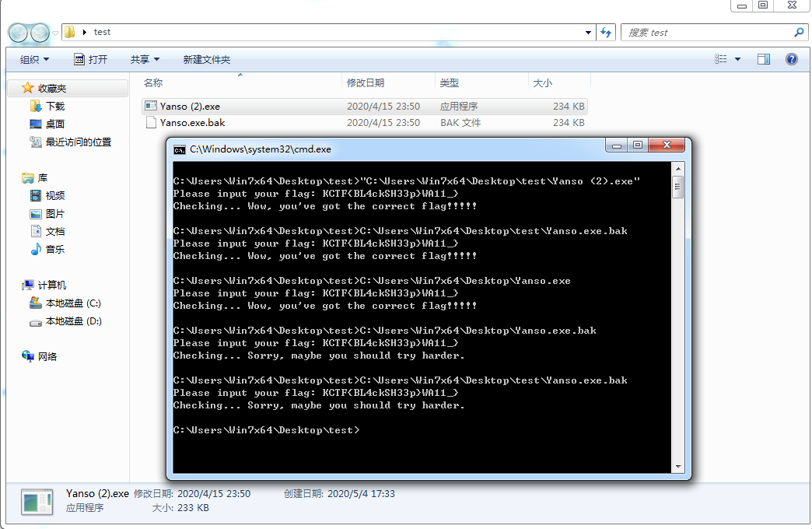Open Explorer help button

click(x=791, y=59)
